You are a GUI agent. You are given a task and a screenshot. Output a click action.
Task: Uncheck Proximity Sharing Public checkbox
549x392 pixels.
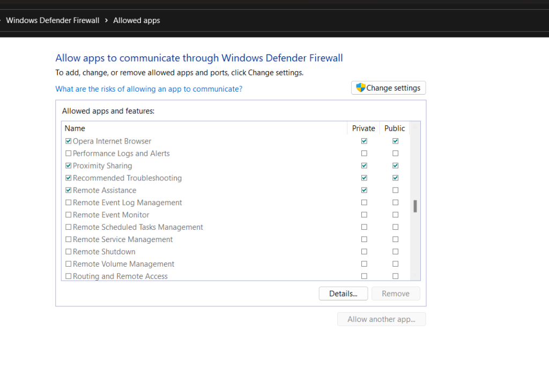(395, 166)
